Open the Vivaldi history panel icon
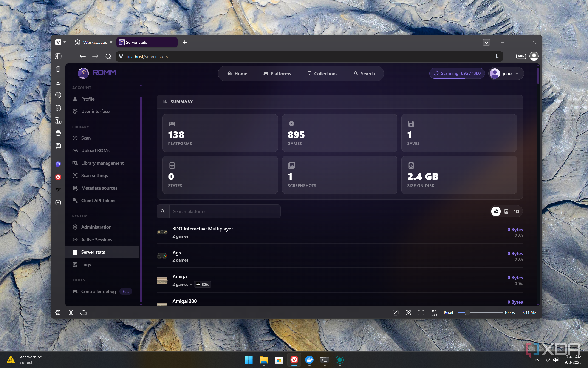 (58, 95)
